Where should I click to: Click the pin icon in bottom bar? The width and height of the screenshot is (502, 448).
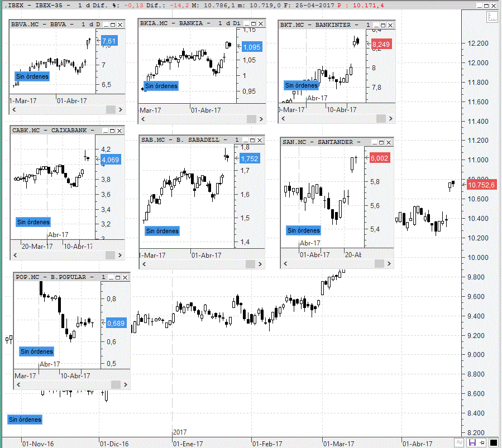coord(482,443)
